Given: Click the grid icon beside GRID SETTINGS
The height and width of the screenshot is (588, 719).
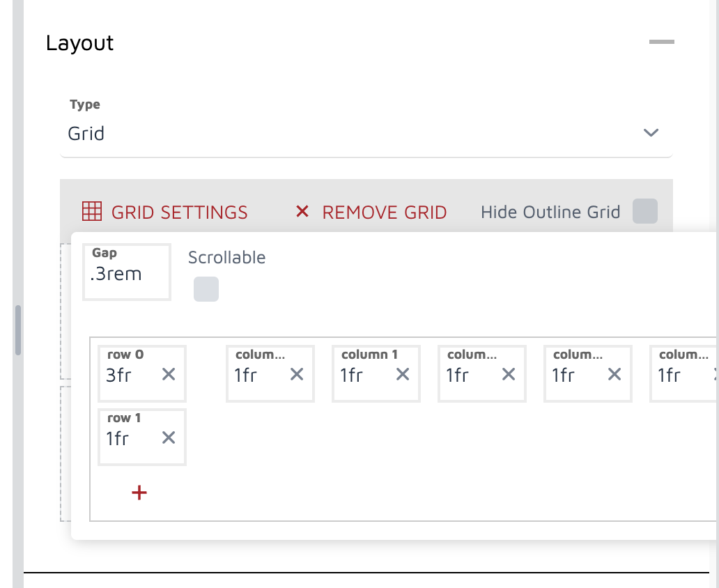Looking at the screenshot, I should pos(93,212).
